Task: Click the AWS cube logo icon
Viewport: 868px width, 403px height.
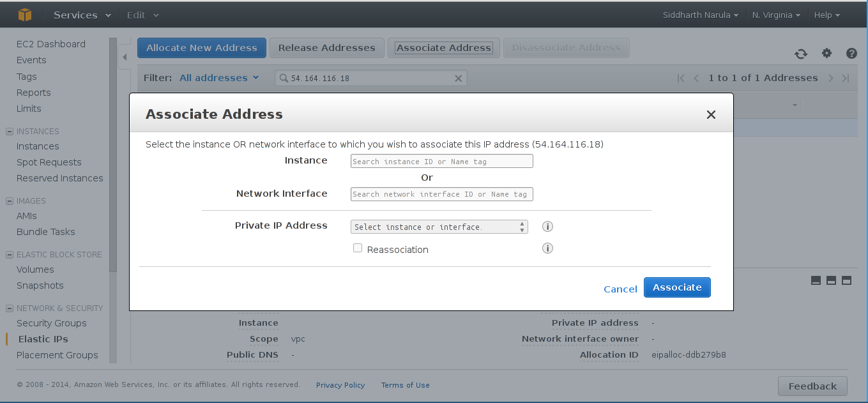Action: [x=25, y=15]
